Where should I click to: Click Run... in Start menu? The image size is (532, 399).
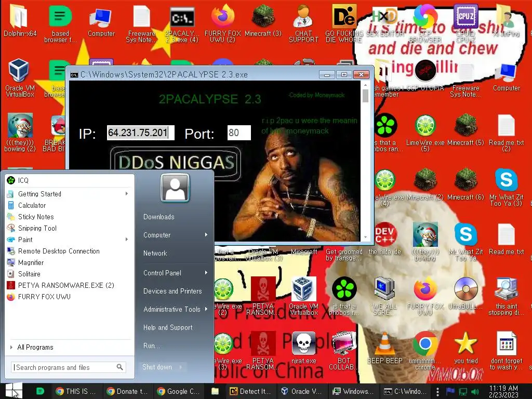click(x=151, y=345)
